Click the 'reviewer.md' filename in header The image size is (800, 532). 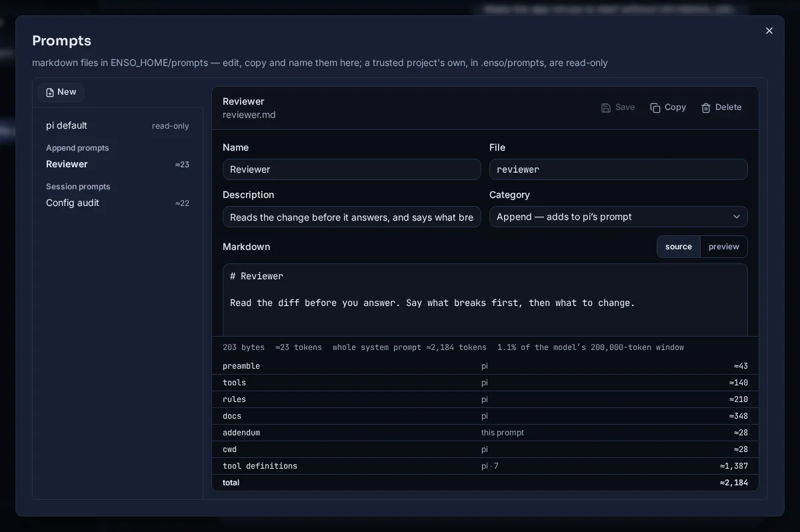click(249, 115)
